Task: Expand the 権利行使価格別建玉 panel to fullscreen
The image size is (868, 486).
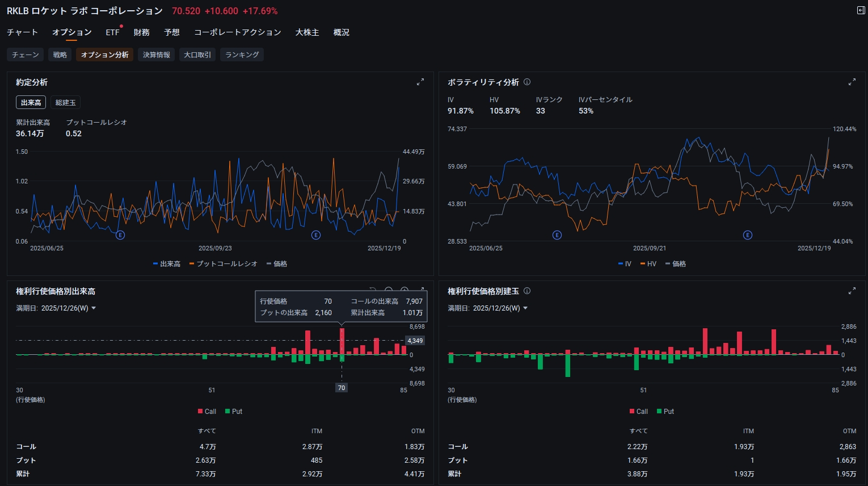Action: pyautogui.click(x=852, y=291)
